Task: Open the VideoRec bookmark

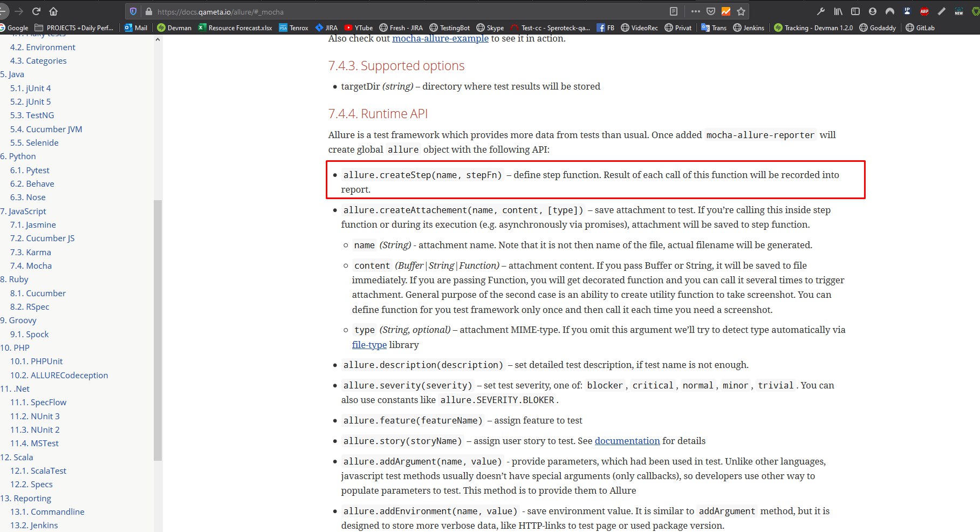Action: [x=640, y=28]
